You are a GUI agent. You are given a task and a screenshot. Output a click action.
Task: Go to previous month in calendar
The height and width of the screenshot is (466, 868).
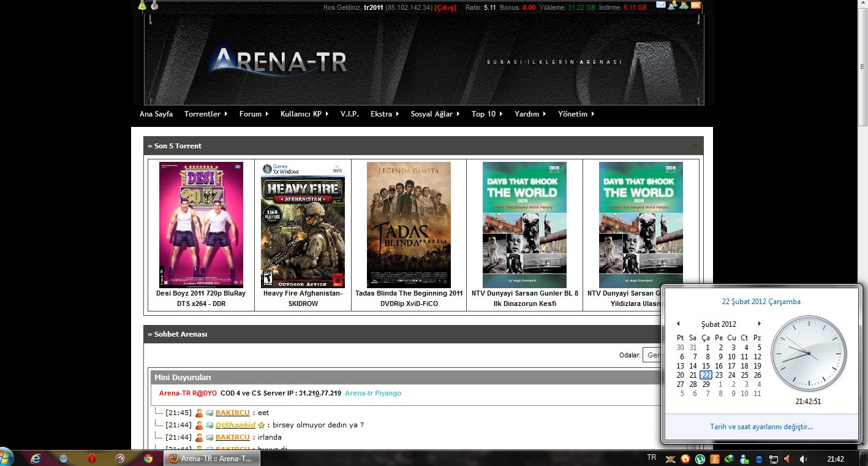pos(679,324)
